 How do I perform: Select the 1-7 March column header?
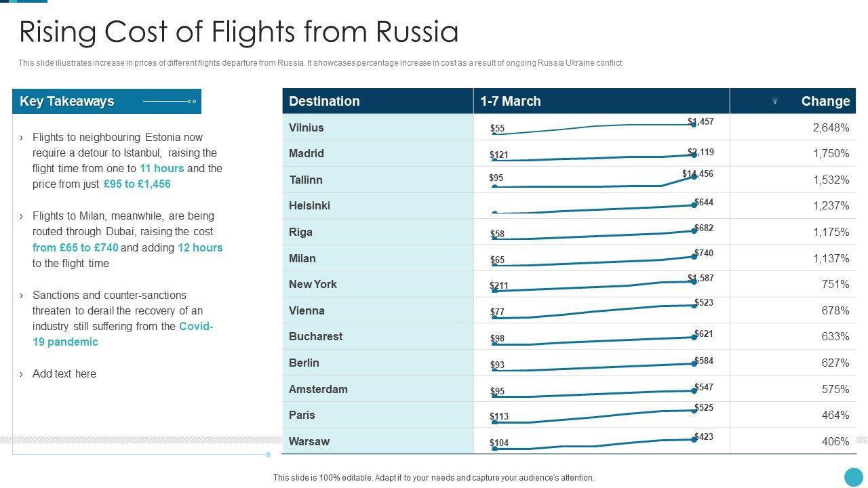pyautogui.click(x=511, y=101)
